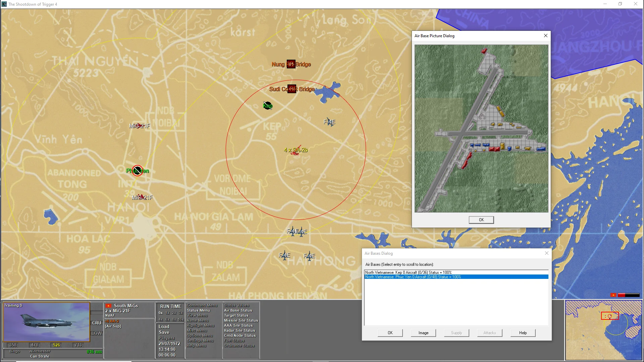Viewport: 644px width, 362px height.
Task: Set run time speed to 2x
Action: click(174, 313)
